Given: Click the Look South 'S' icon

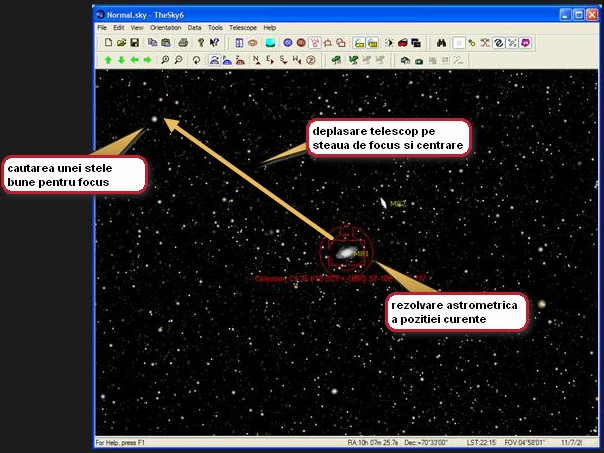Looking at the screenshot, I should coord(283,60).
